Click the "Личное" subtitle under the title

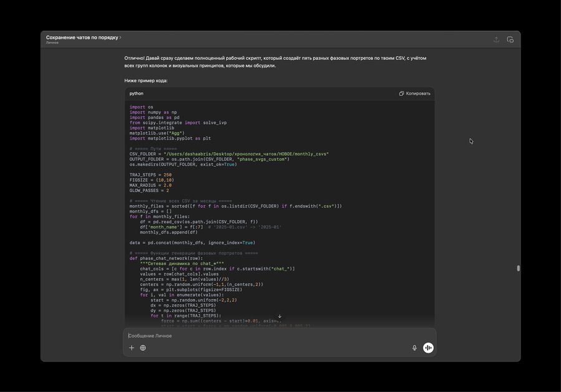pyautogui.click(x=52, y=42)
